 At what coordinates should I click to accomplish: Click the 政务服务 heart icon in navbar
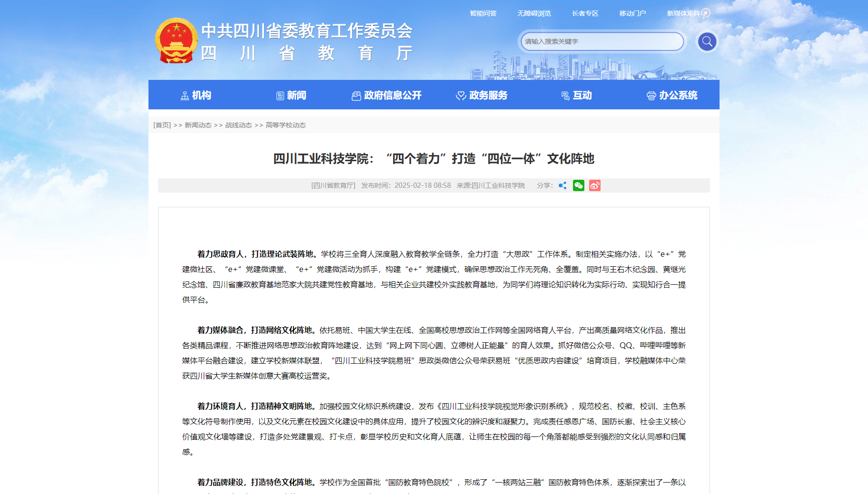coord(461,96)
